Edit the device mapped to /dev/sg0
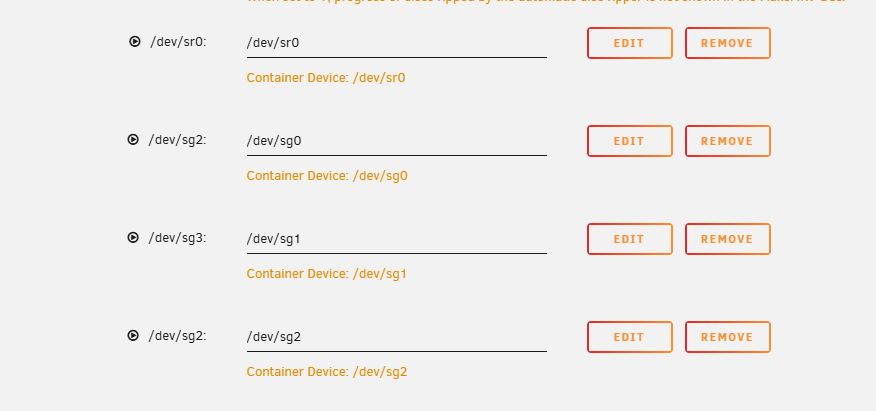The height and width of the screenshot is (411, 876). click(630, 141)
